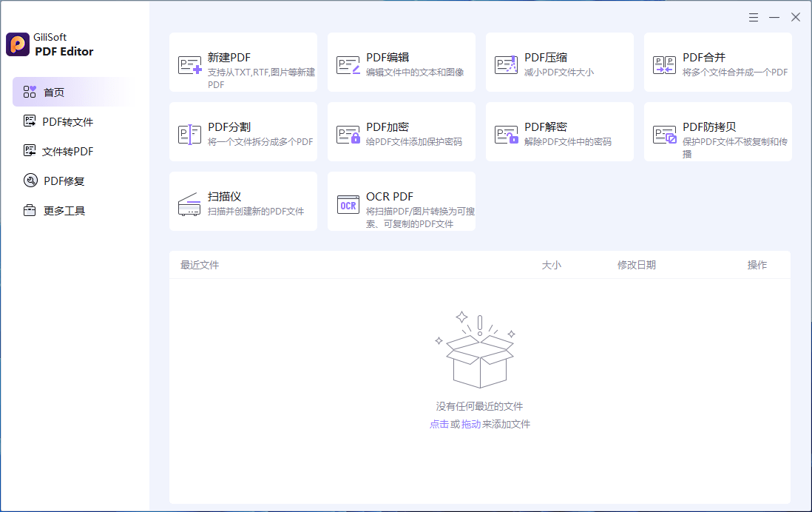Click the GiliSoft PDF Editor logo

[48, 44]
